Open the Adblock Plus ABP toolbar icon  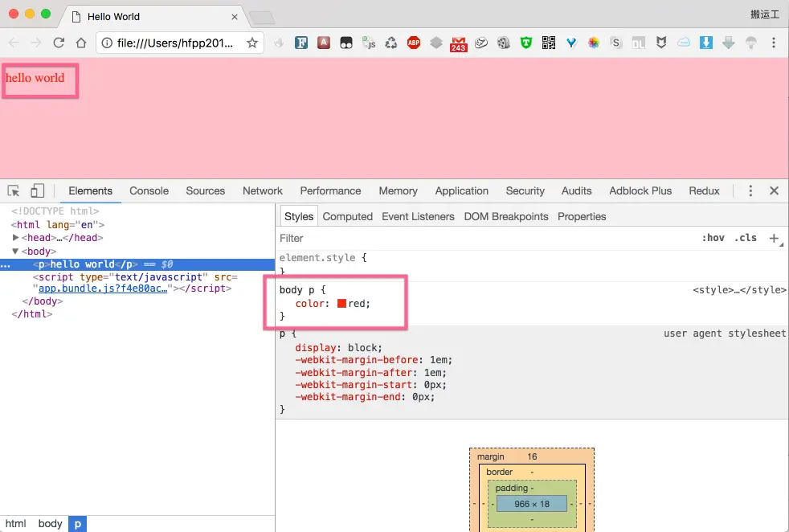pos(414,43)
